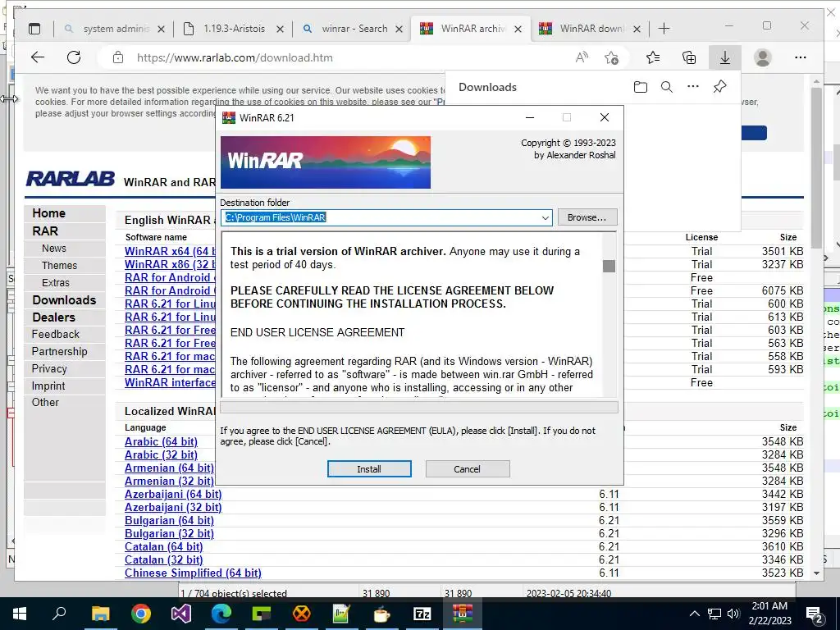Click the web page vertical scrollbar thumb
Screen dimensions: 840x630
tap(816, 166)
